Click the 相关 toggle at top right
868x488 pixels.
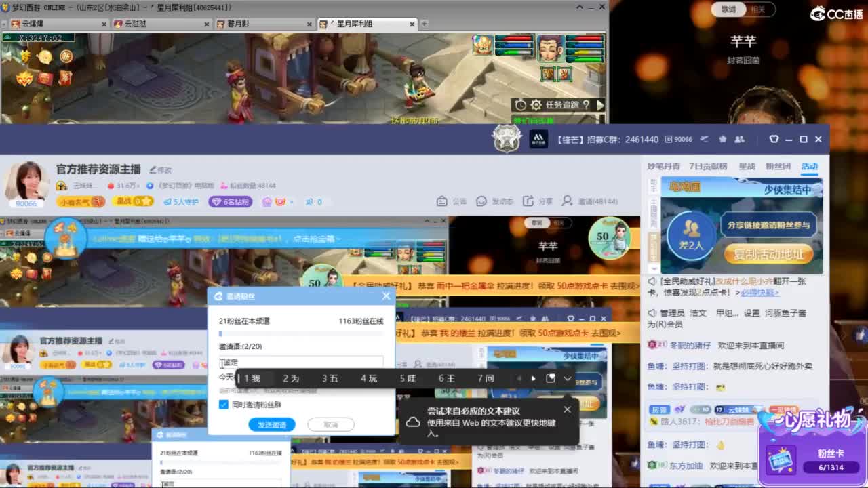pos(757,9)
